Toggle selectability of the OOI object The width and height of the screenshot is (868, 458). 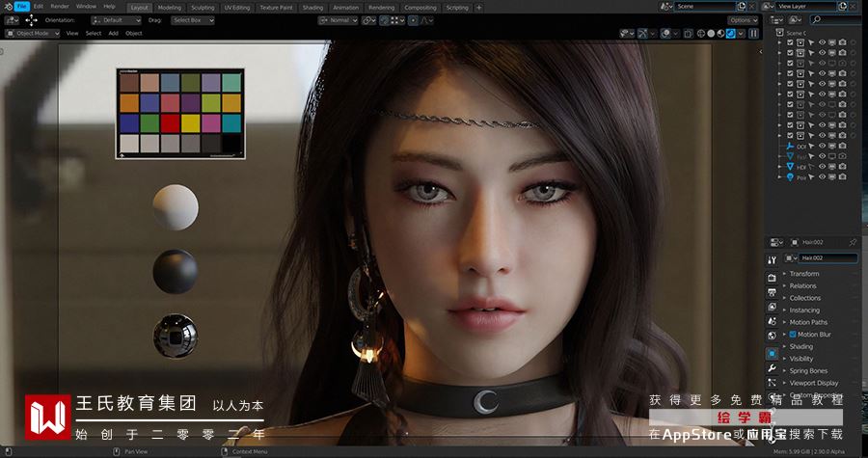(812, 146)
